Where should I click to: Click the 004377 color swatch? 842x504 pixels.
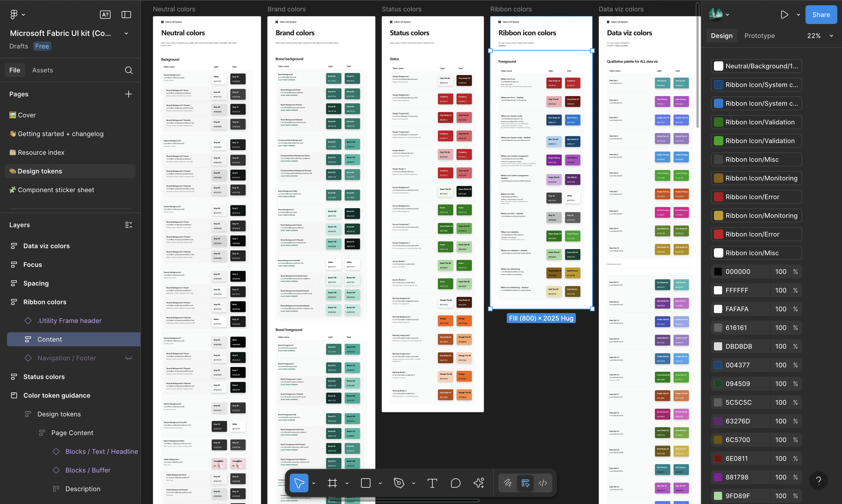tap(718, 365)
